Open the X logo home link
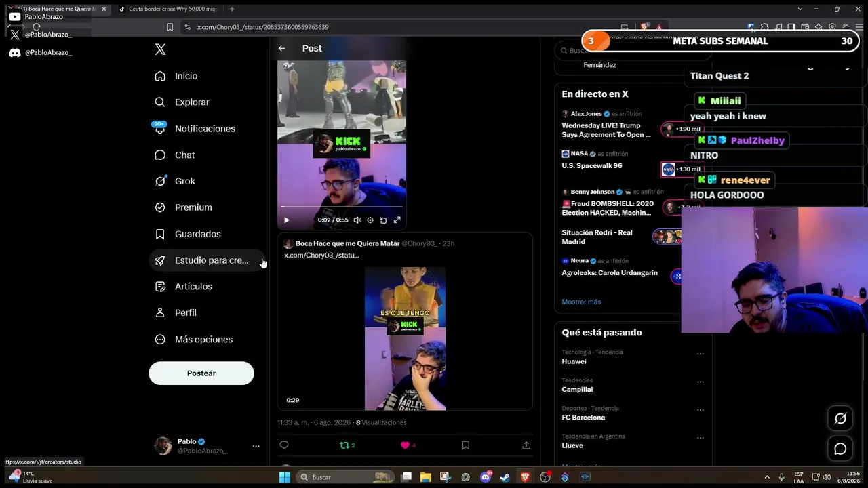This screenshot has height=488, width=868. pos(160,49)
